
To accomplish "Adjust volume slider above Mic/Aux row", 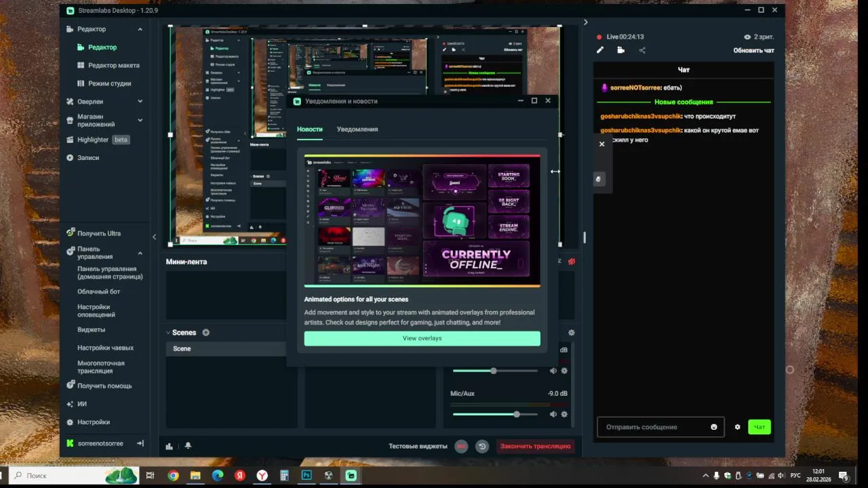I will point(495,371).
